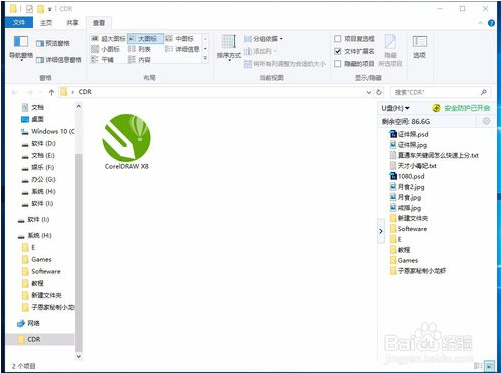Open 1080.psd in U盘 panel
Screen dimensions: 501x373
tap(407, 176)
